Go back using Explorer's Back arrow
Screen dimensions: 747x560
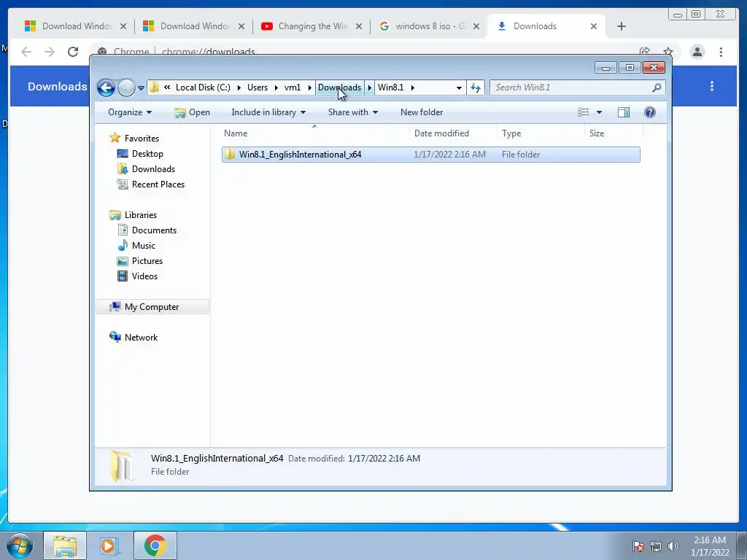(x=106, y=87)
